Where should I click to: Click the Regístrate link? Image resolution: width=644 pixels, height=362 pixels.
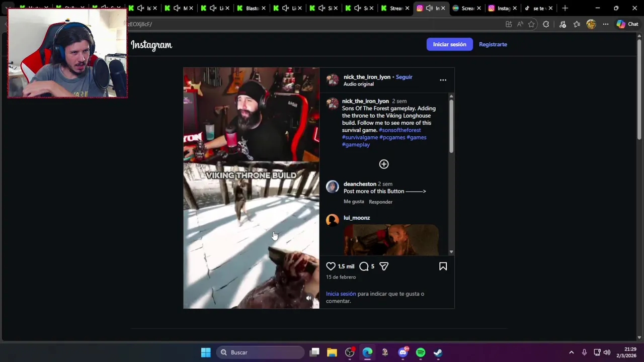coord(493,44)
